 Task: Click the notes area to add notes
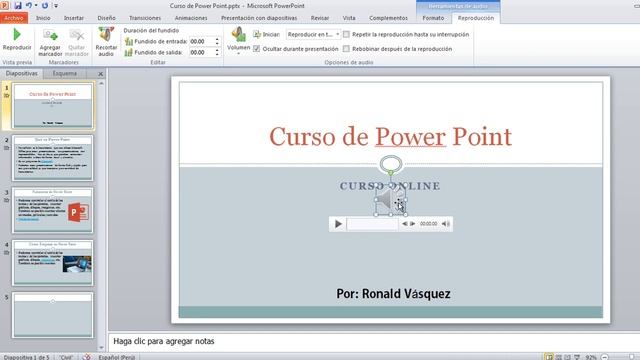(x=373, y=341)
